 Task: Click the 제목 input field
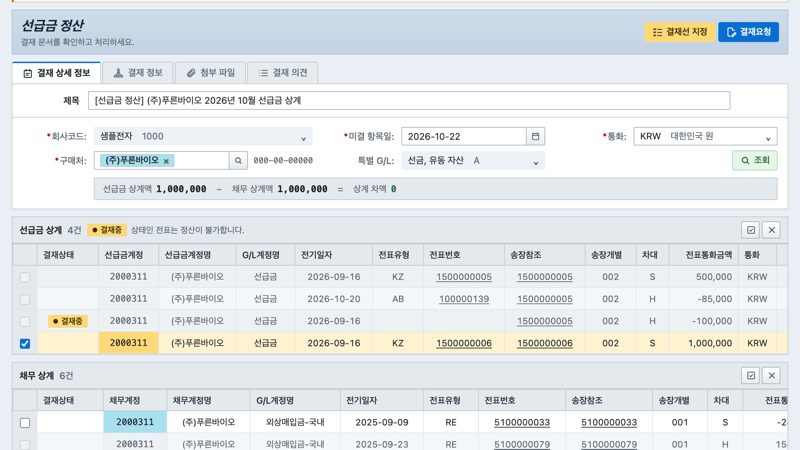point(409,101)
